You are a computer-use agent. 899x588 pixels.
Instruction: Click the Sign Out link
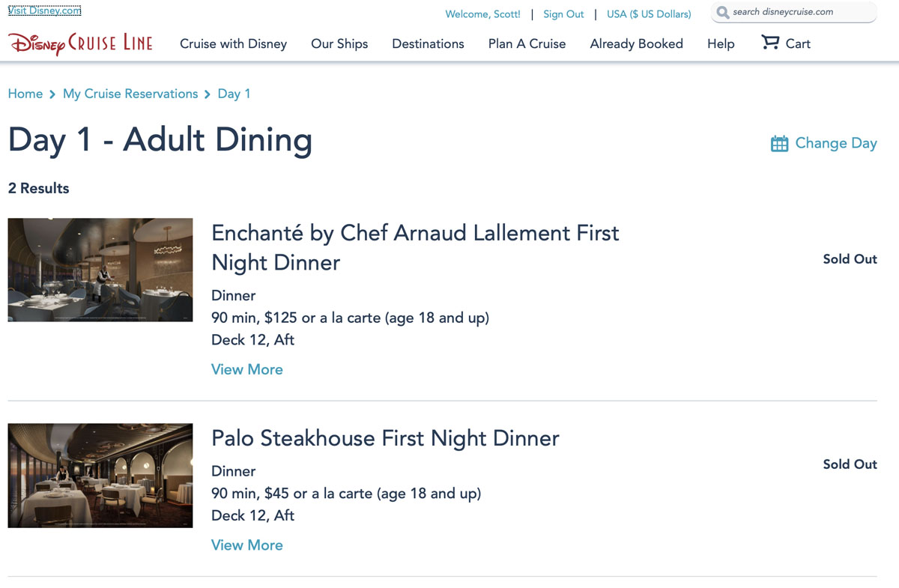[x=563, y=14]
